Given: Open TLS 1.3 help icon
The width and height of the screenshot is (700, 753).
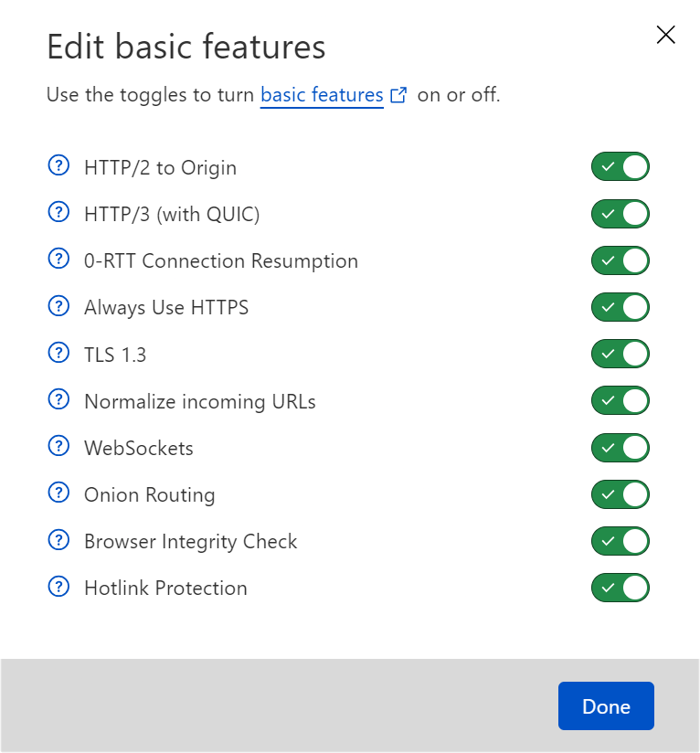Looking at the screenshot, I should (x=58, y=353).
